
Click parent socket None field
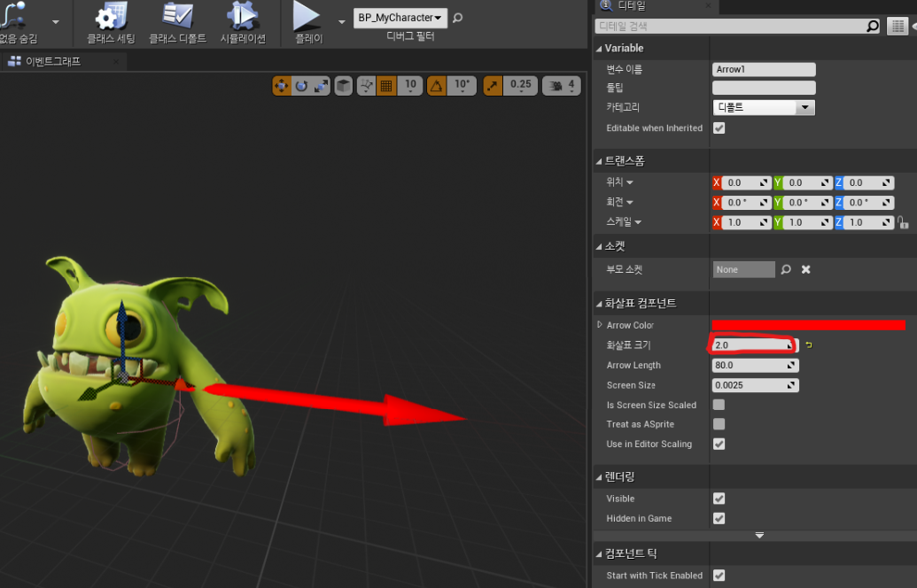click(744, 269)
